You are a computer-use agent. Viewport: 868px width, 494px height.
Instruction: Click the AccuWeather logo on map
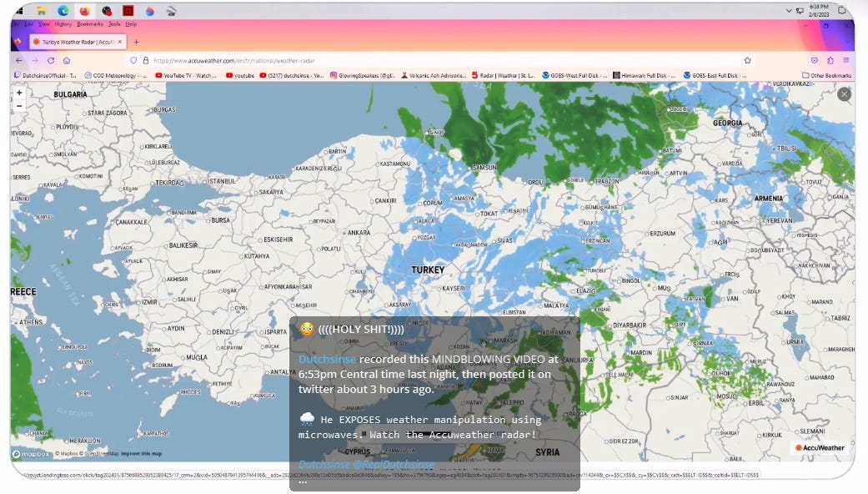(820, 447)
